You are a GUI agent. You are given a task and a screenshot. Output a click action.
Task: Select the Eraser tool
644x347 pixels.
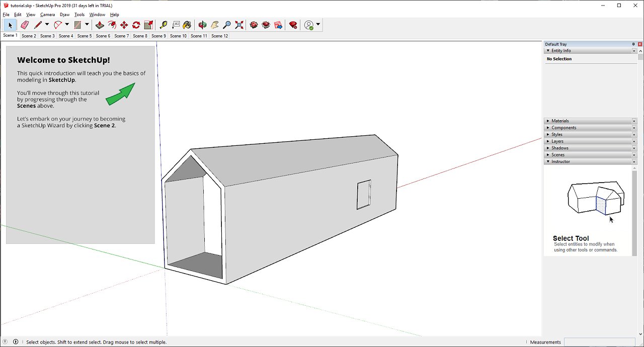(x=25, y=25)
